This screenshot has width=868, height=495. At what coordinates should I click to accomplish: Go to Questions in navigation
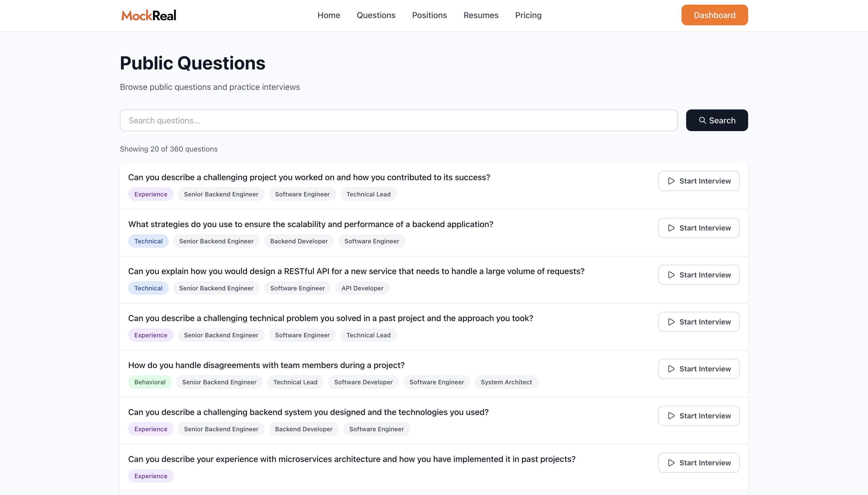(x=376, y=15)
